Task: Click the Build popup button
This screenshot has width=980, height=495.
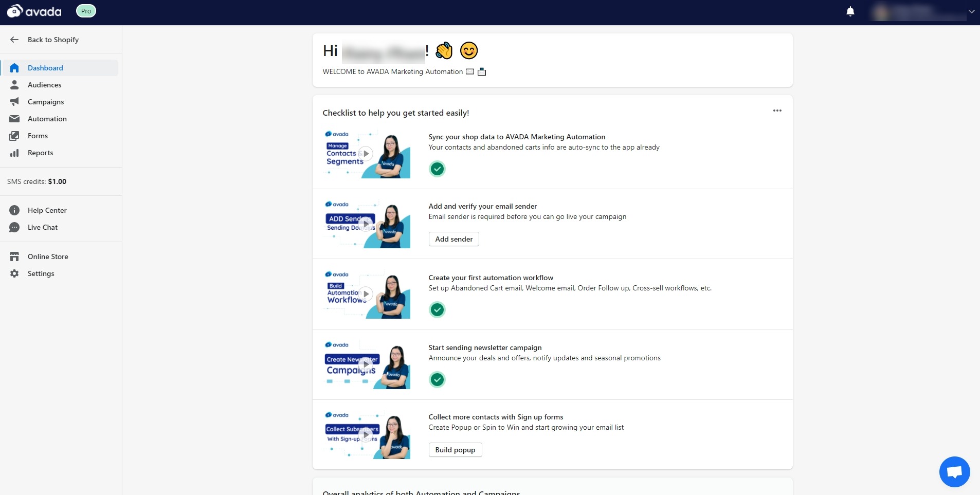Action: tap(455, 450)
